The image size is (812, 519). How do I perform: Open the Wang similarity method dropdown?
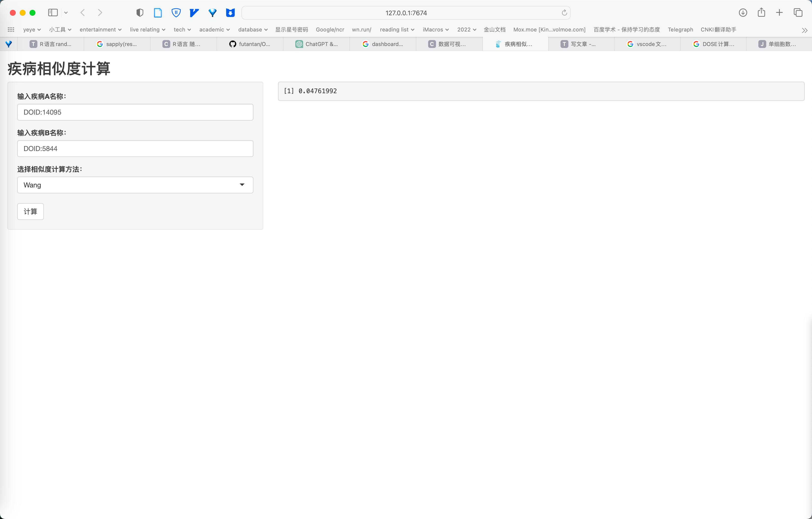point(135,185)
